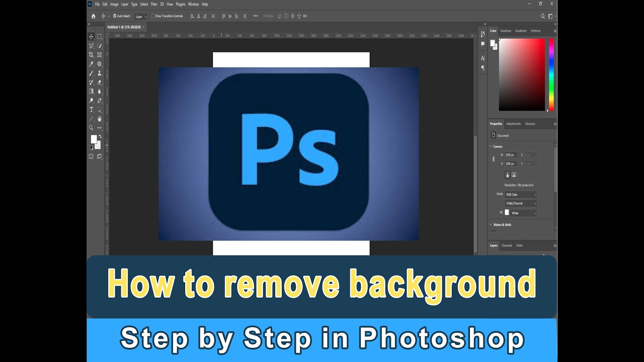Click the Search magnifier icon top right
The image size is (644, 362).
click(x=543, y=16)
